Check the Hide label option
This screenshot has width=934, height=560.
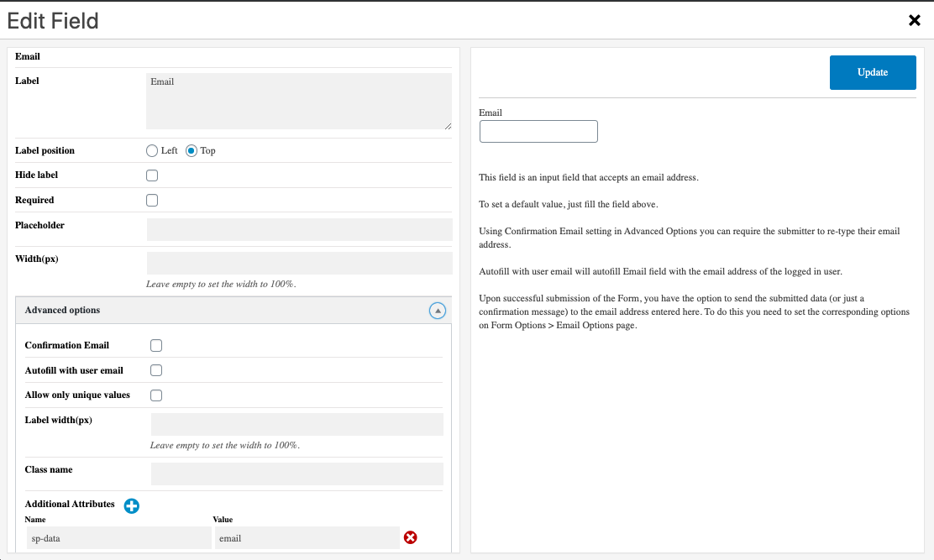click(x=152, y=175)
